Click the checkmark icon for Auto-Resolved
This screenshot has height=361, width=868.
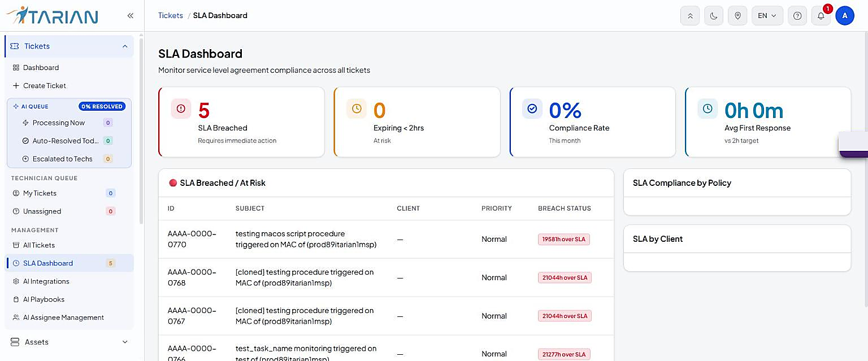click(x=25, y=141)
